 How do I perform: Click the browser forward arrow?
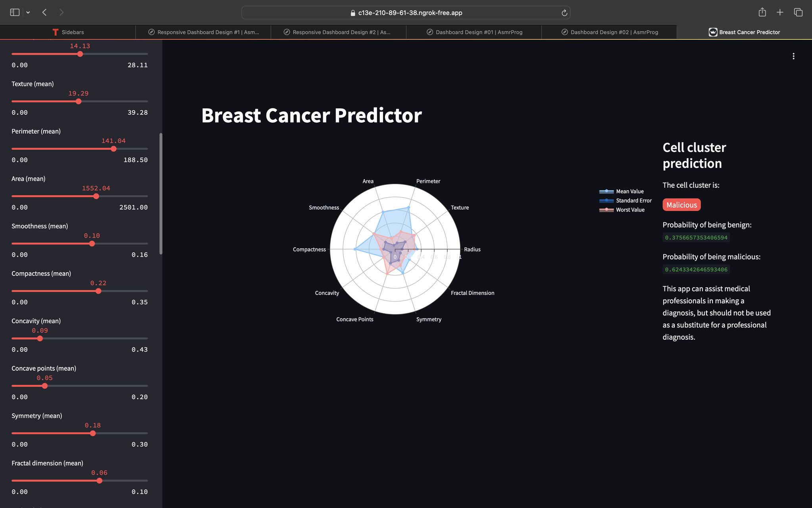(x=61, y=12)
